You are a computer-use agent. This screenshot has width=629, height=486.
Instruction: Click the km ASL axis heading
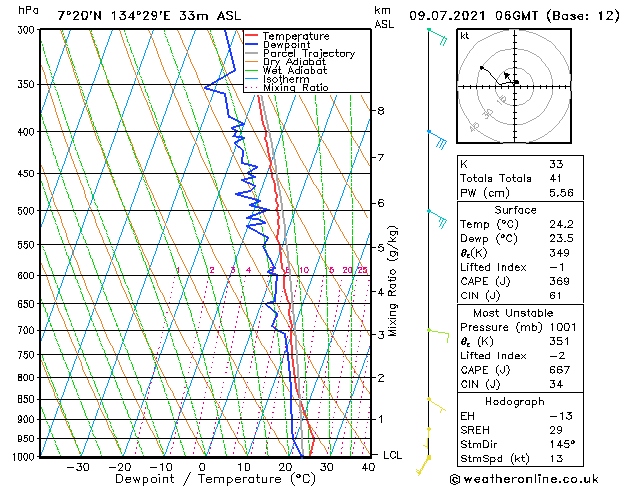click(384, 17)
